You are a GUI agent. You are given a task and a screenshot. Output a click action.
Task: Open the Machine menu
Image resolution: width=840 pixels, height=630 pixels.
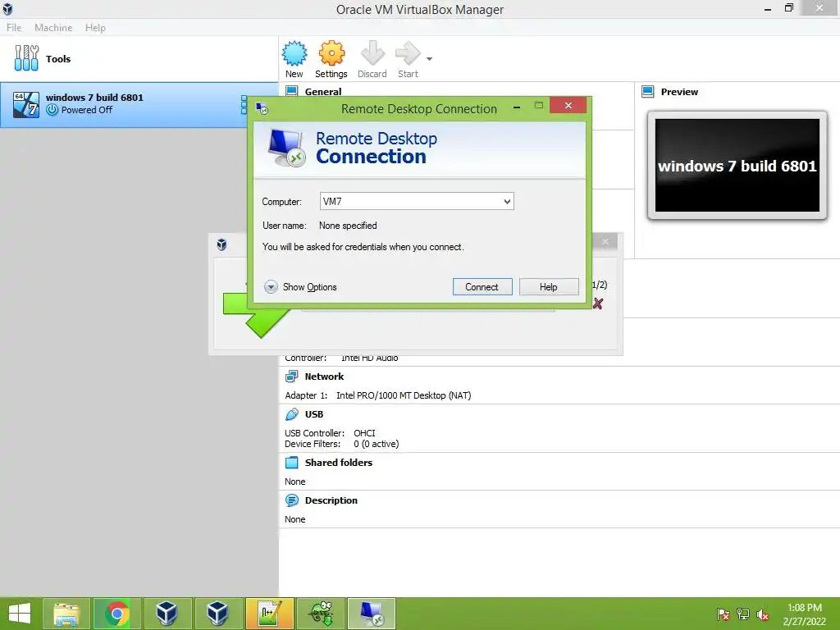[53, 27]
